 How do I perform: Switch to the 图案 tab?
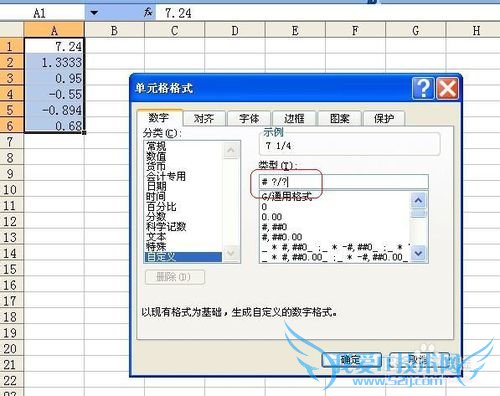click(339, 118)
